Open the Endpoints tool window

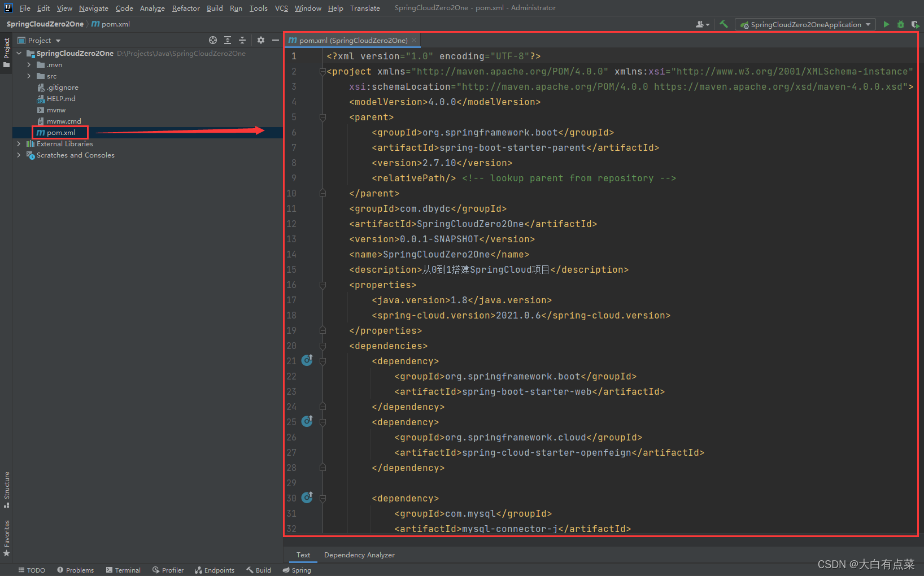point(215,570)
